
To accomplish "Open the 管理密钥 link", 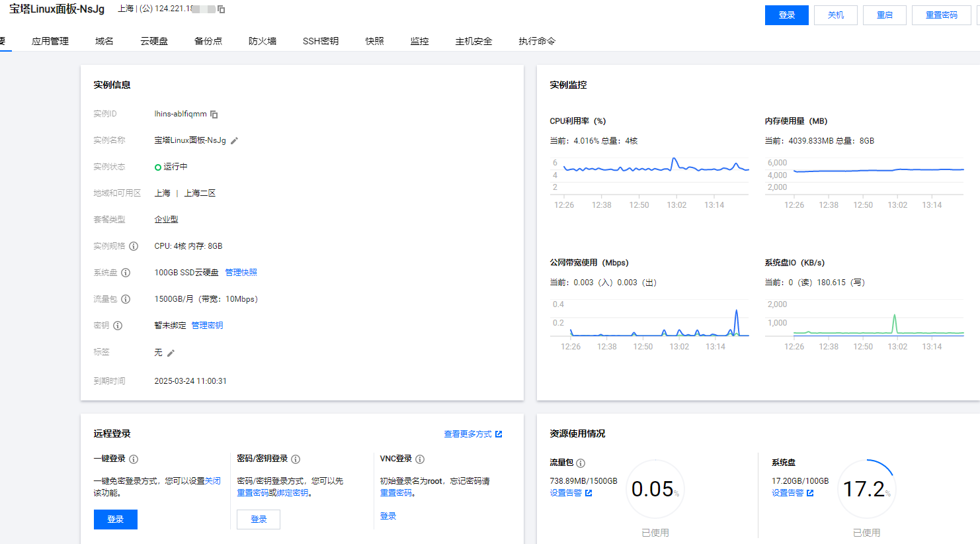I will click(207, 326).
